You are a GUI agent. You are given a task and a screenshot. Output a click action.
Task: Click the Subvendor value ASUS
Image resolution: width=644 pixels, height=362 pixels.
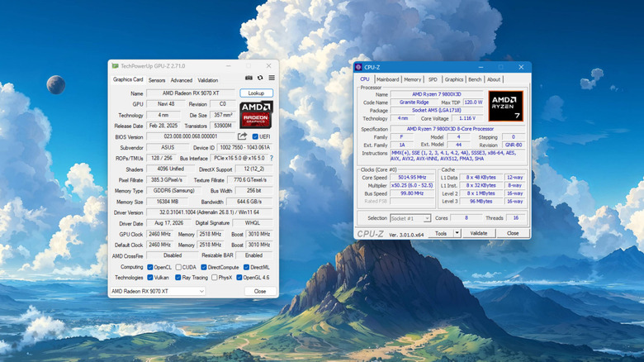click(168, 147)
